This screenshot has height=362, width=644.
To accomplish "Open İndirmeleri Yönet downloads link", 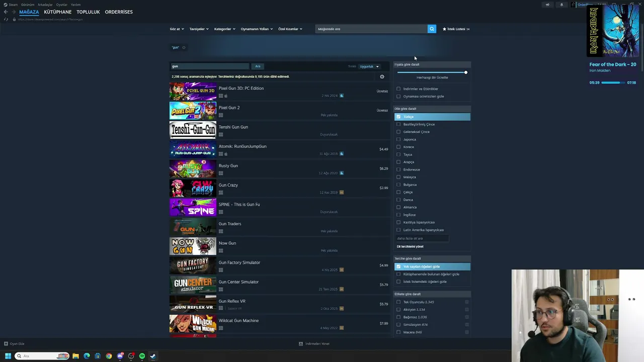I will pyautogui.click(x=314, y=344).
